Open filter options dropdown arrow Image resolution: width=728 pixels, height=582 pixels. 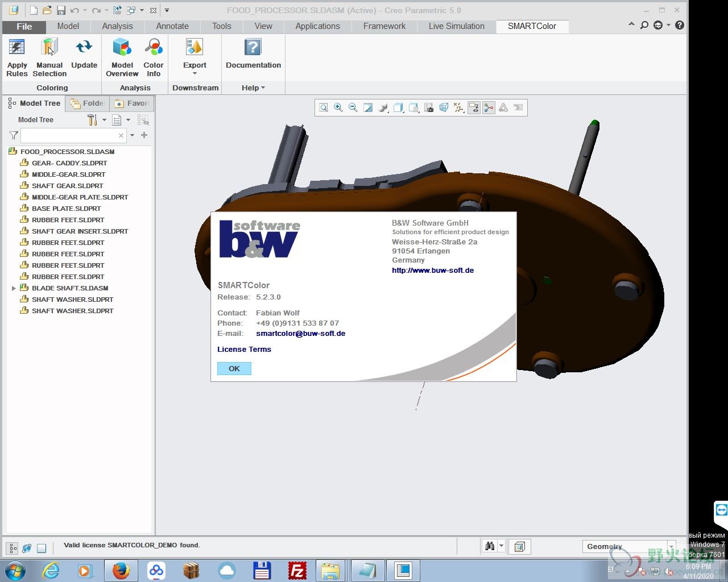pyautogui.click(x=132, y=135)
